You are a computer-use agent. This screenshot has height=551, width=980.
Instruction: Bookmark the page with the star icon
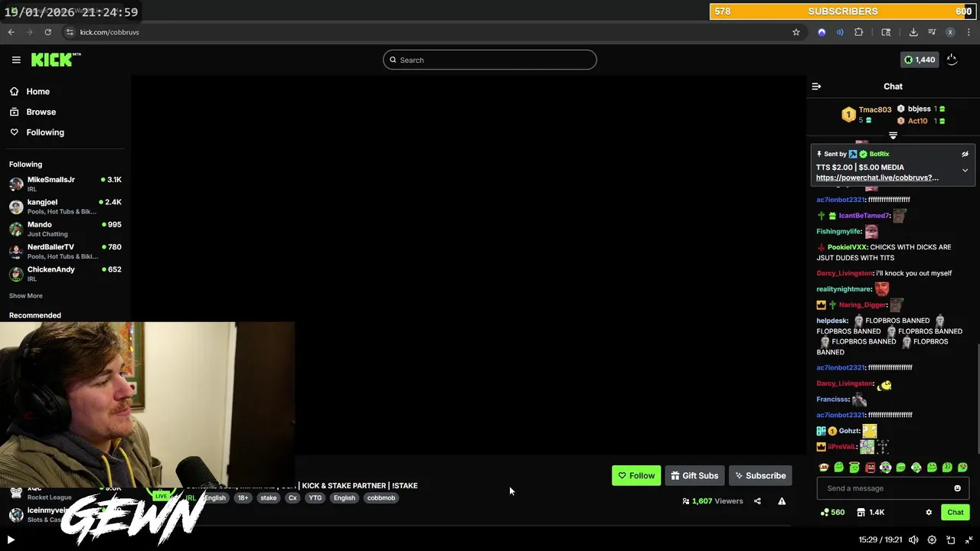[x=796, y=32]
